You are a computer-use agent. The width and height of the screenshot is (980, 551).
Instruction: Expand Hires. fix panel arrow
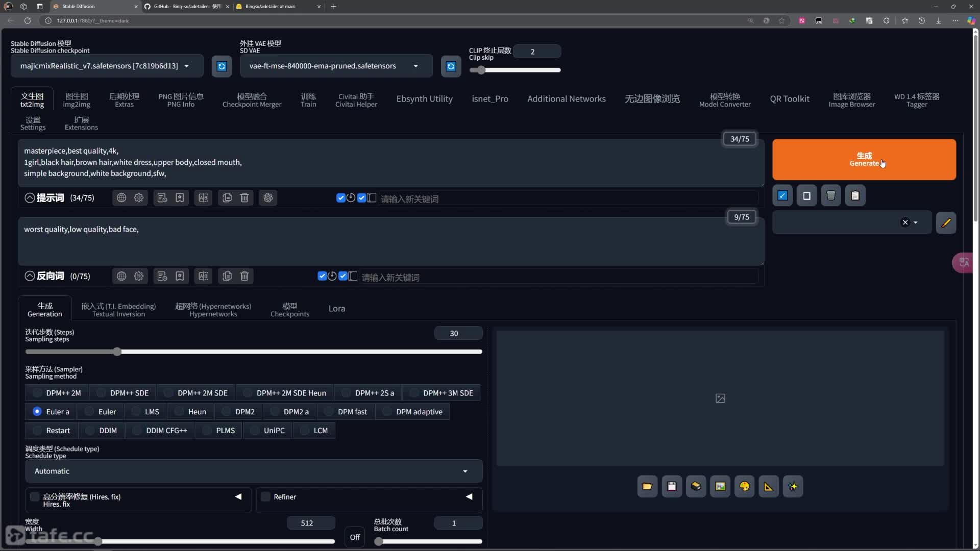[x=238, y=497]
